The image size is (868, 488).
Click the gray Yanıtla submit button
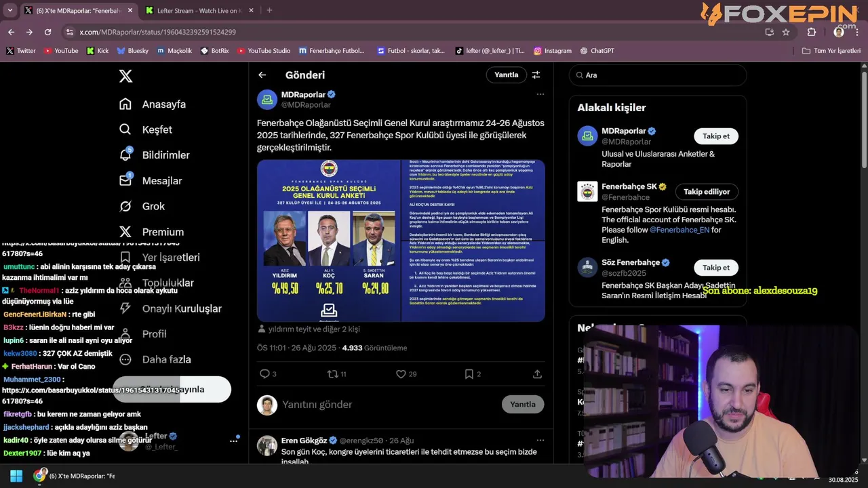[x=523, y=405]
